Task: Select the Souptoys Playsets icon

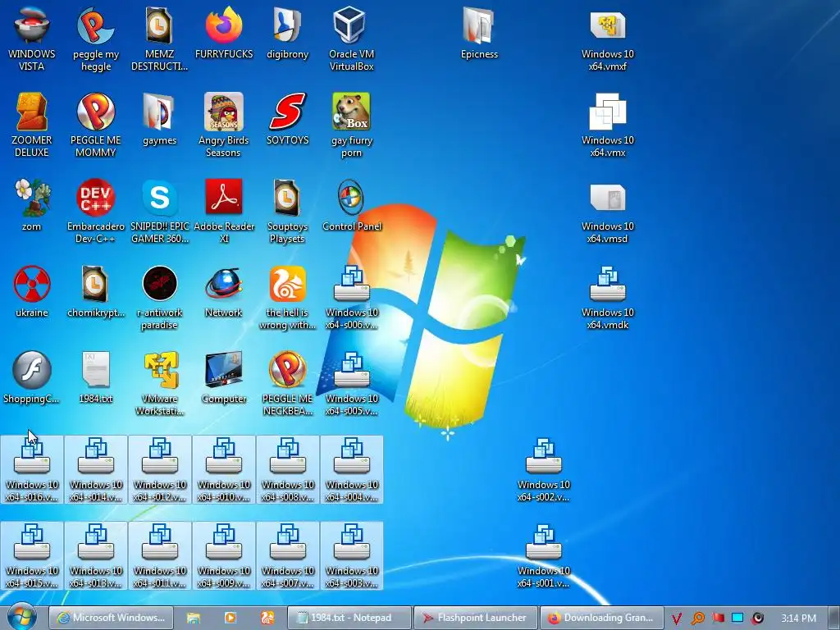Action: (288, 211)
